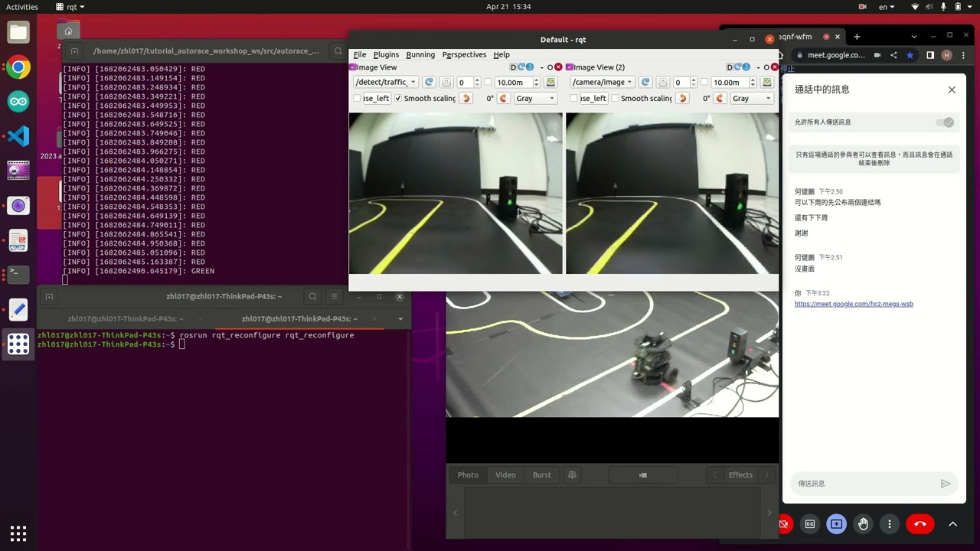
Task: Open Plugins menu in rqt
Action: pos(386,54)
